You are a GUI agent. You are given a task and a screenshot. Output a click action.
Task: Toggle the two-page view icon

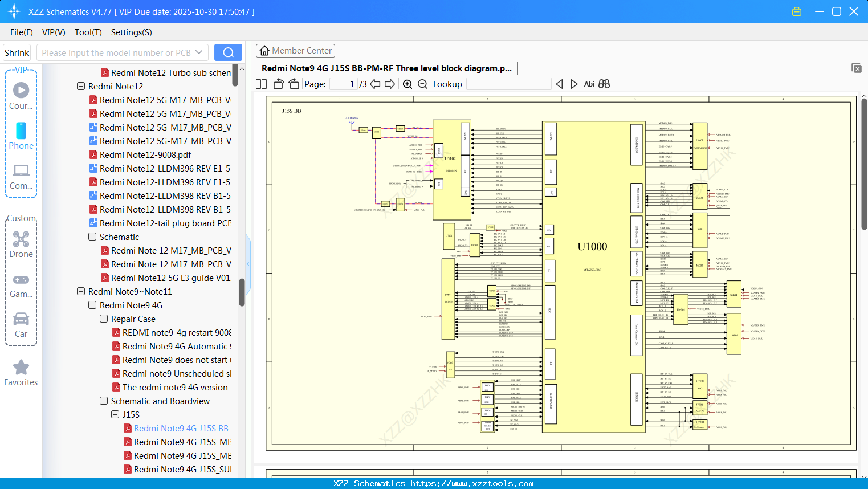pyautogui.click(x=261, y=84)
